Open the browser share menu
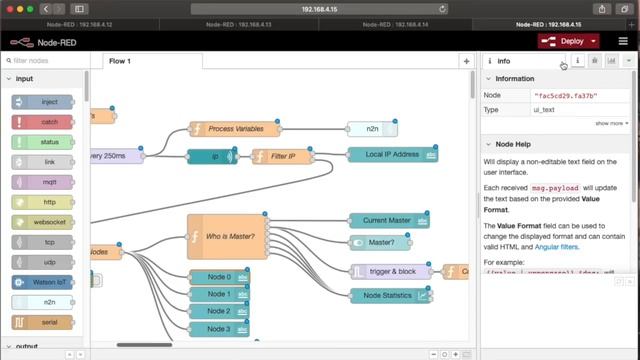Screen dimensions: 640x360 (602, 9)
